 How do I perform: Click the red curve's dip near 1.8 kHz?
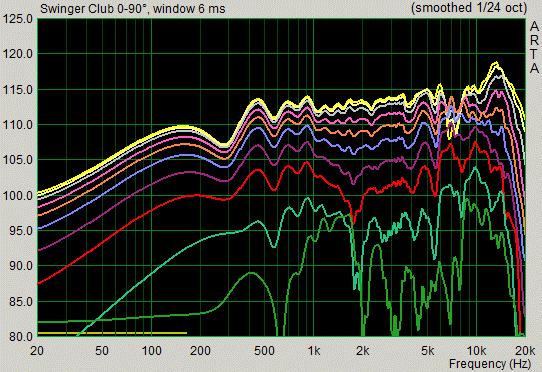click(353, 220)
